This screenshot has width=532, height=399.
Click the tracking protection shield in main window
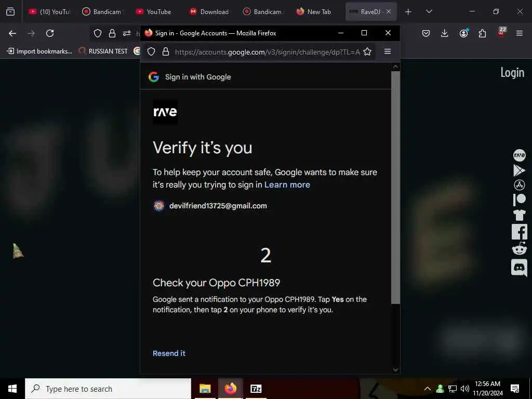(98, 33)
